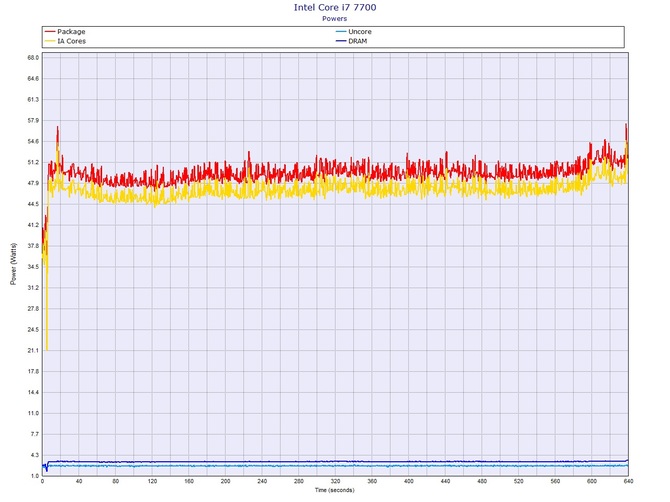Click the 44.5 y-axis value
Screen dimensions: 670x502
[33, 204]
